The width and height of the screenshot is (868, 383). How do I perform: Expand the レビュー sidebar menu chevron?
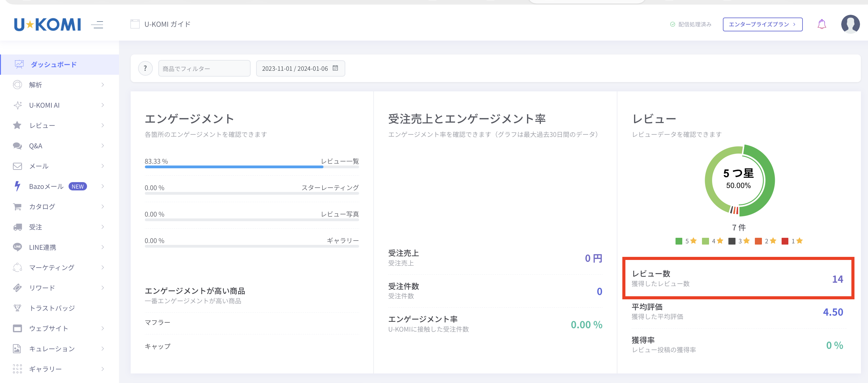pos(102,126)
